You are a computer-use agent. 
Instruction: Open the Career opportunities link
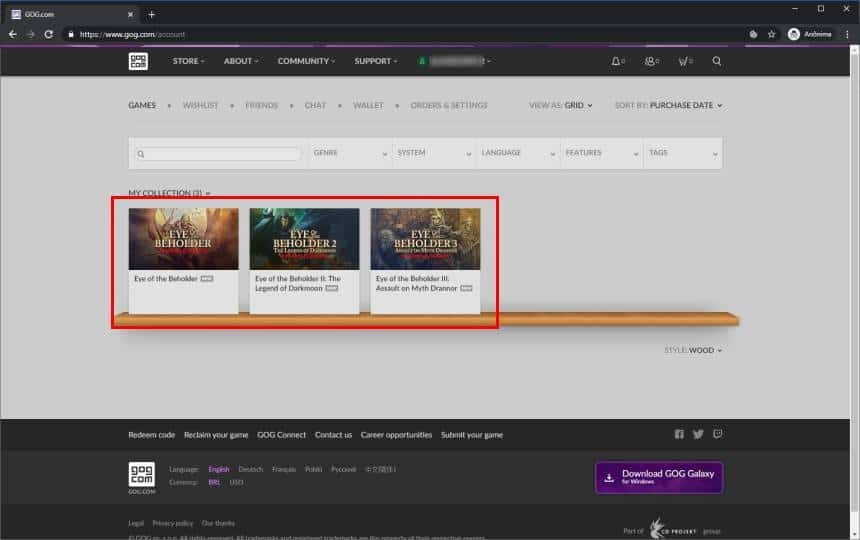[396, 435]
